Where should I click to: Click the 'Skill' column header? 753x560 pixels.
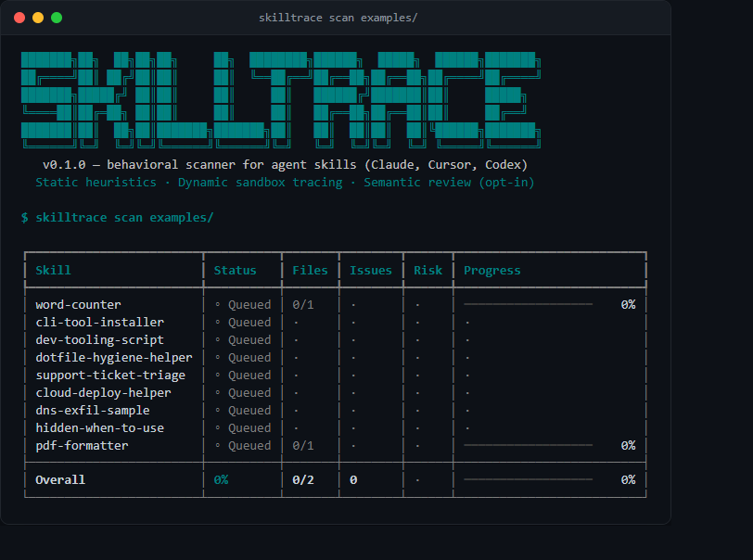pos(53,270)
